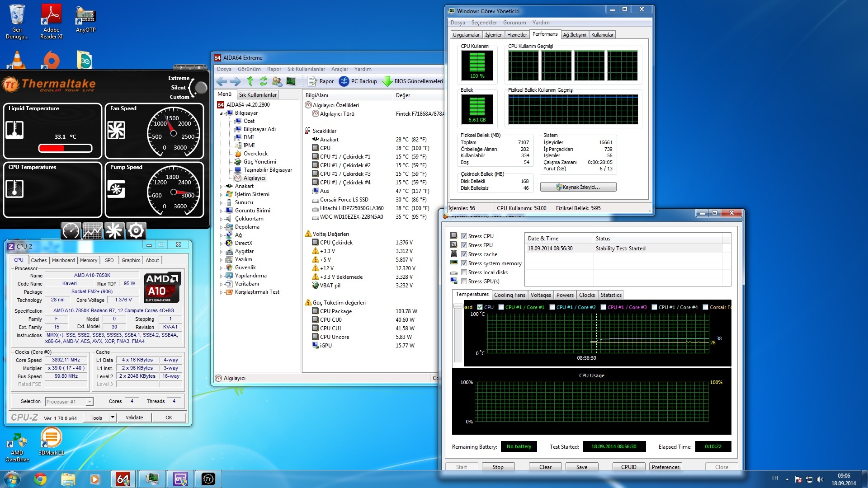Click the green up-level arrow in AIDA64
This screenshot has height=488, width=868.
(250, 81)
